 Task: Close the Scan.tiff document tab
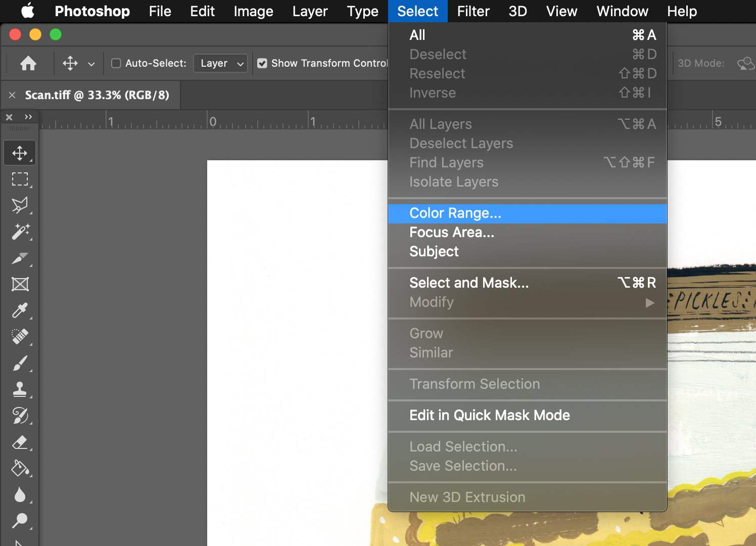12,95
